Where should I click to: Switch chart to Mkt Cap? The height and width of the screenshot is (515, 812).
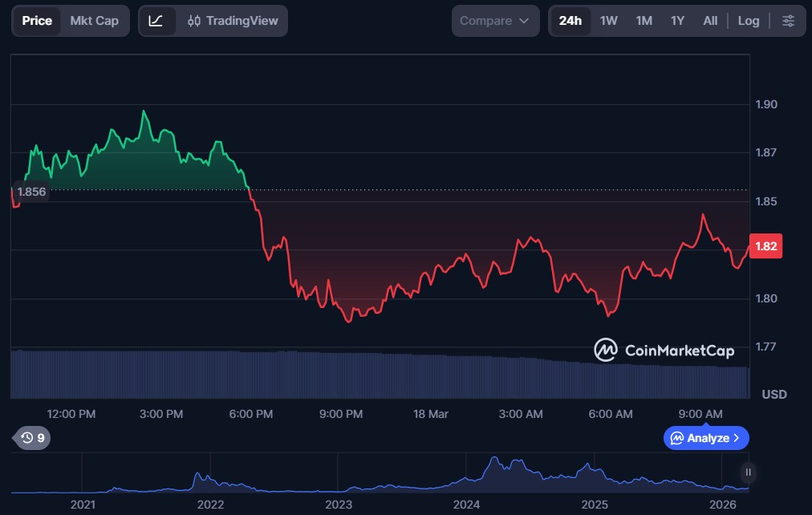coord(94,21)
